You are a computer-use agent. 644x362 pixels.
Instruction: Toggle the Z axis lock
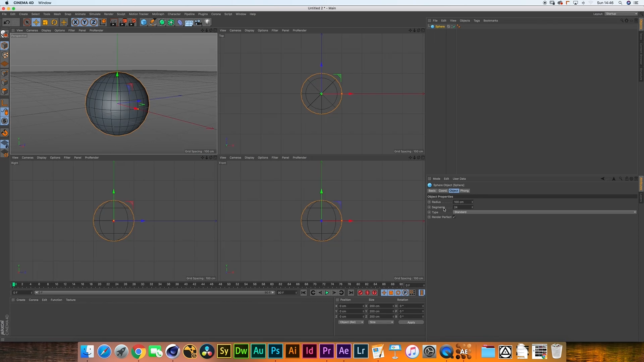tap(94, 22)
